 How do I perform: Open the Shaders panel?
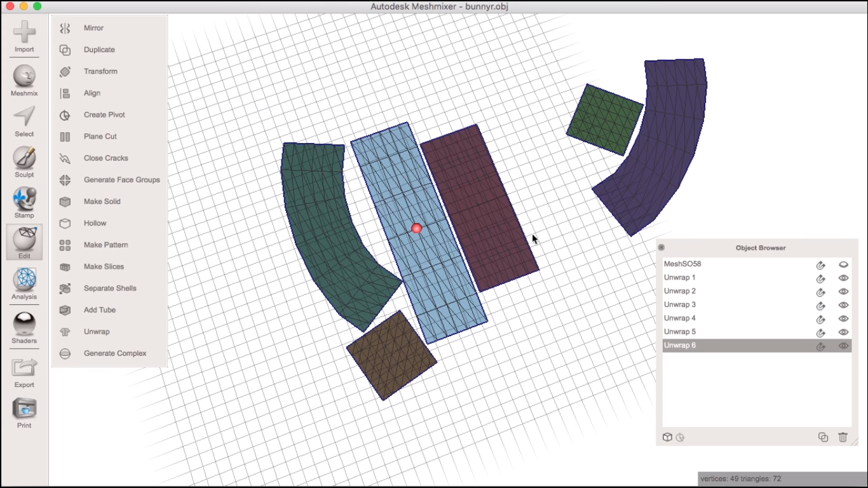pyautogui.click(x=24, y=328)
